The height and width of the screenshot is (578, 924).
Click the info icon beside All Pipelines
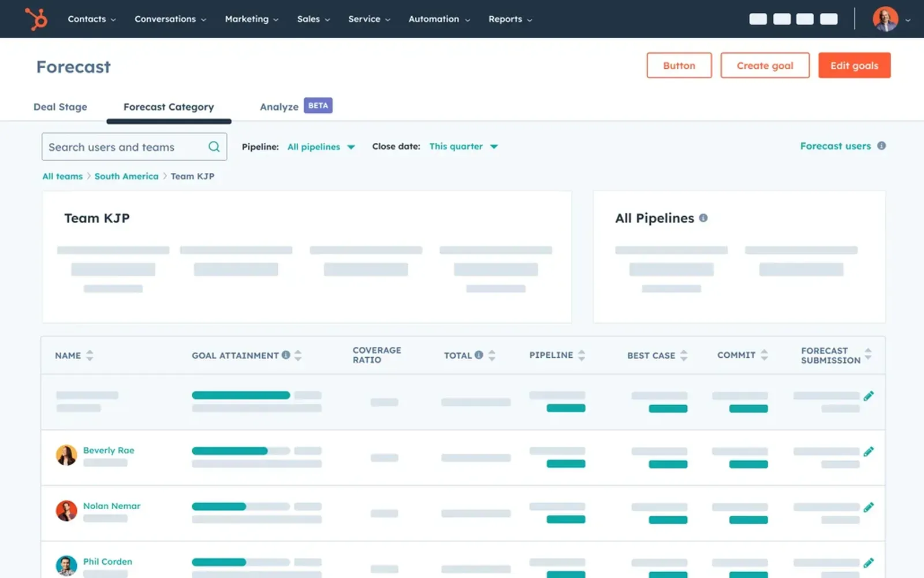click(x=703, y=218)
